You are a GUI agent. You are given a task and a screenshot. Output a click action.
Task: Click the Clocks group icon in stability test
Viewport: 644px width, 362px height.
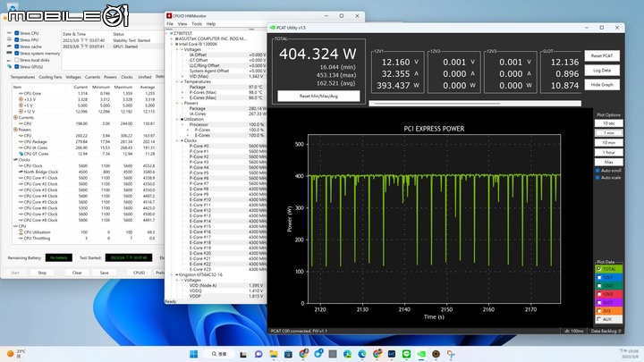pyautogui.click(x=15, y=160)
